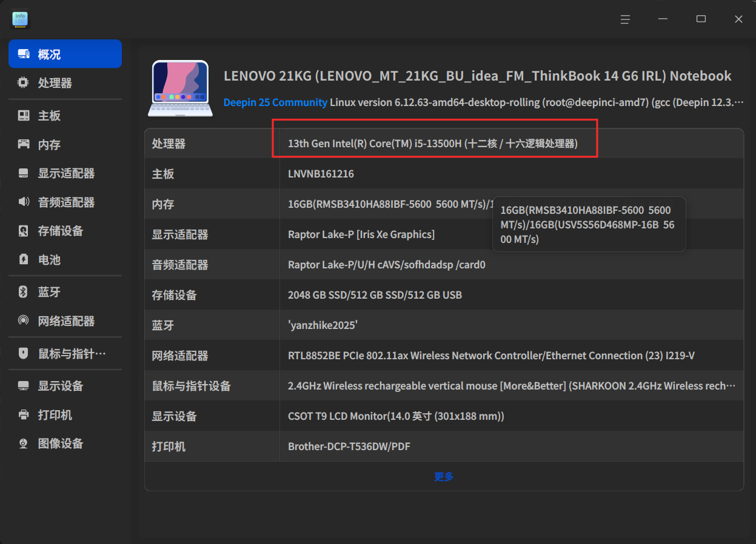This screenshot has width=756, height=544.
Task: Click the 2048 GB SSD storage value
Action: coord(375,295)
